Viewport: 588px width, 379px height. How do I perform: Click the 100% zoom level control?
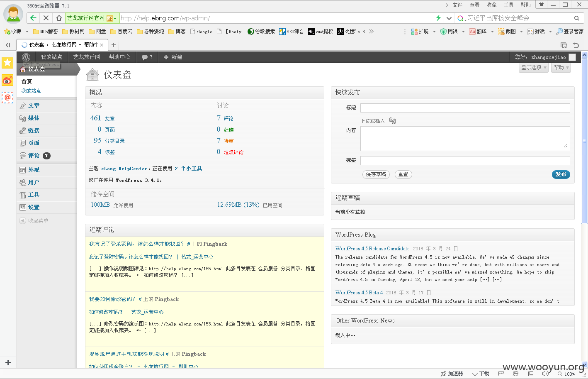tap(567, 374)
